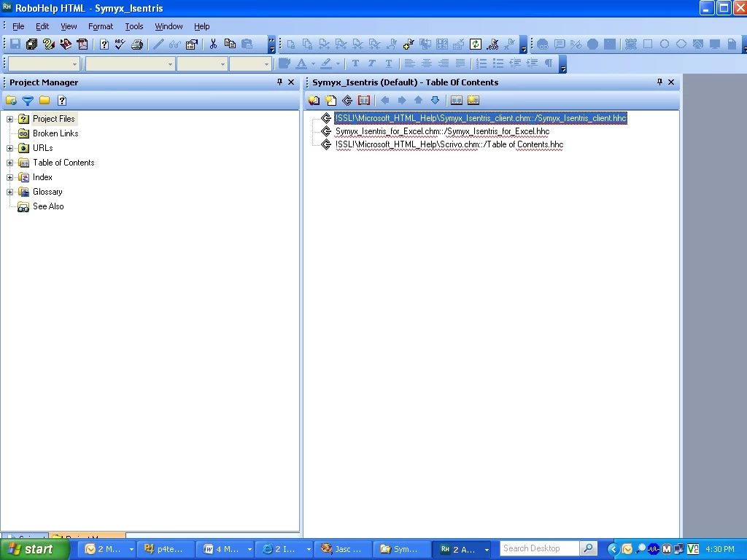
Task: Move TOC item down with blue arrow
Action: coord(435,100)
